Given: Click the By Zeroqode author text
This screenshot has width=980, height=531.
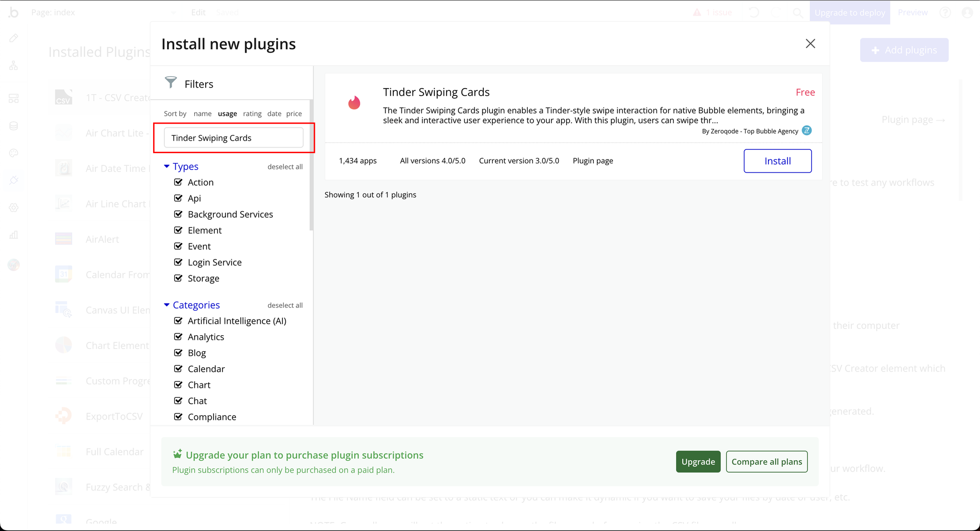Looking at the screenshot, I should (750, 131).
